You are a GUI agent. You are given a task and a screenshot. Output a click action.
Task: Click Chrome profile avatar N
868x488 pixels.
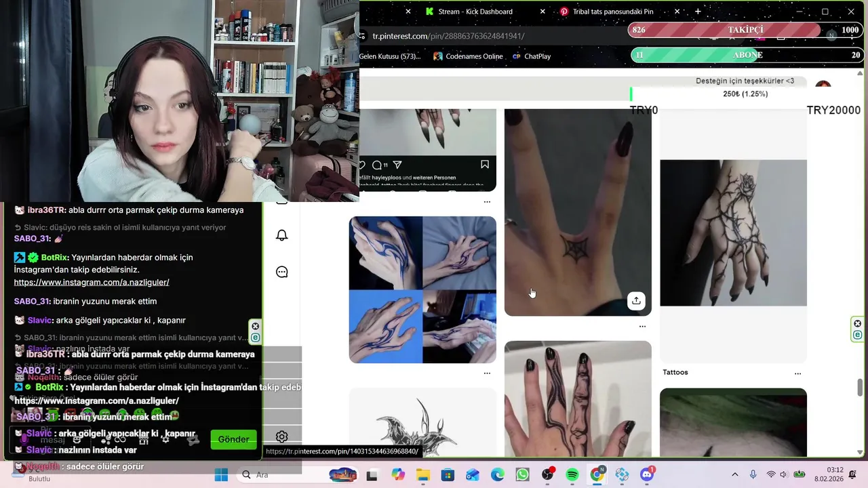(x=831, y=35)
